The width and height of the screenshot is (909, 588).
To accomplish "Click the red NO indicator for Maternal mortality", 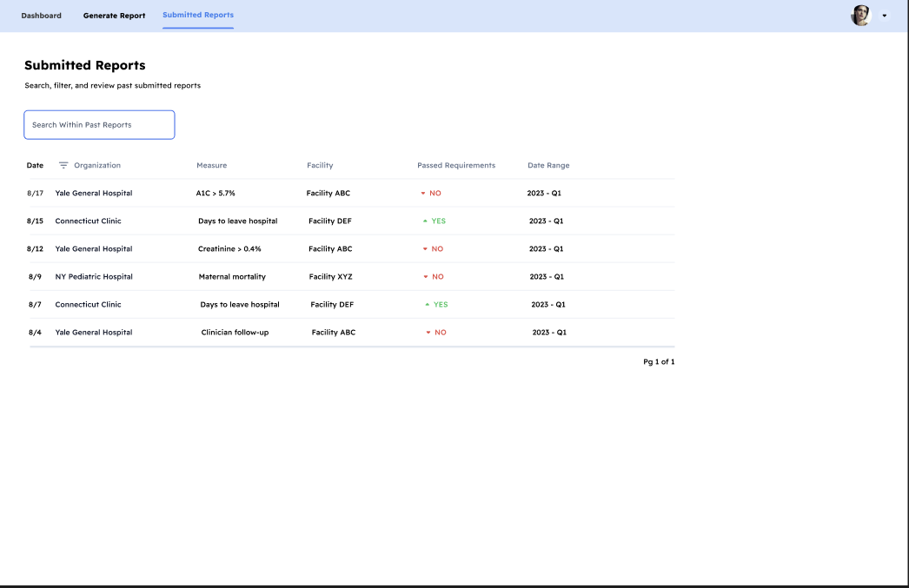I will 433,276.
